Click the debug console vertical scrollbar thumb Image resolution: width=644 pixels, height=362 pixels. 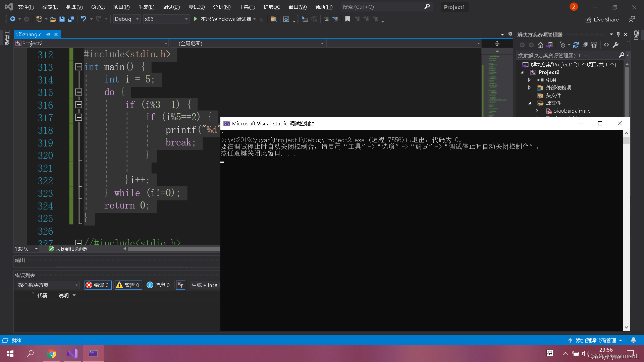tap(626, 140)
